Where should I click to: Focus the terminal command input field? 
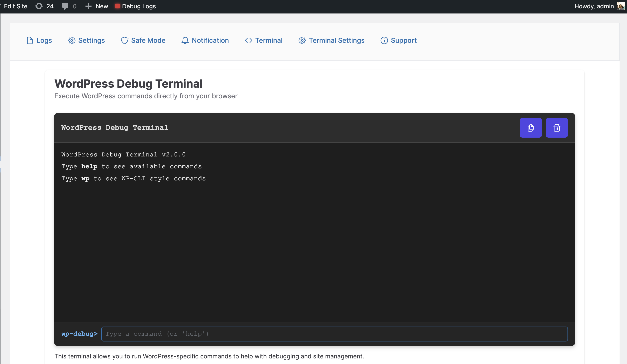click(334, 334)
